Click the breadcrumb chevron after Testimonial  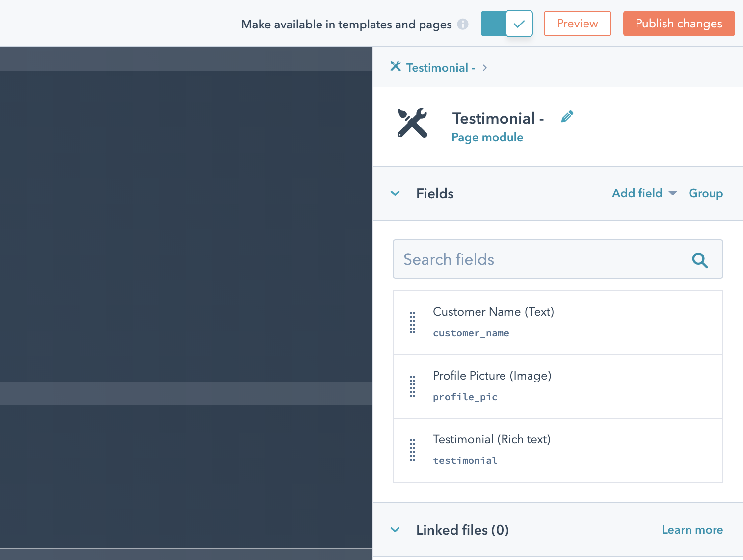click(485, 68)
